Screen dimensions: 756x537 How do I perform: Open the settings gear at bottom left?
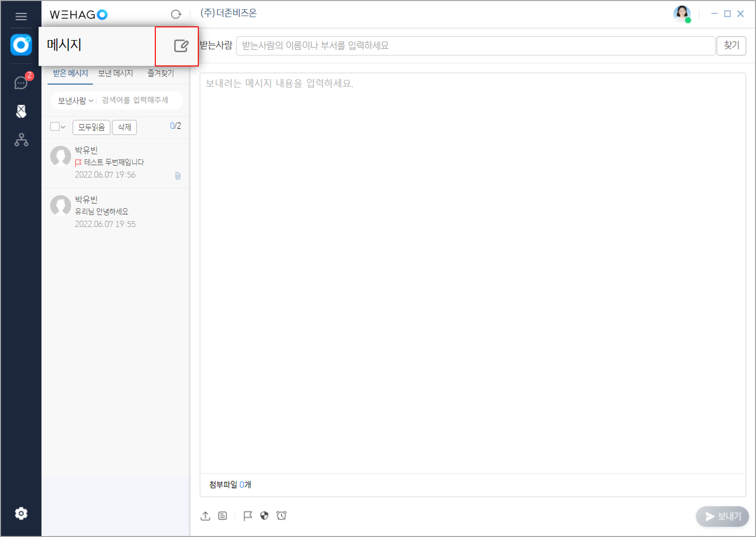pos(21,513)
